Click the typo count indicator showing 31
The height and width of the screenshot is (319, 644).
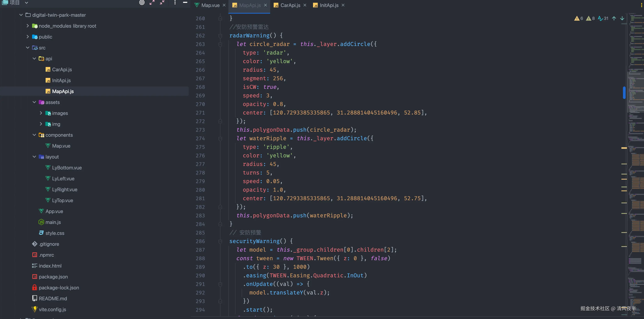(603, 19)
